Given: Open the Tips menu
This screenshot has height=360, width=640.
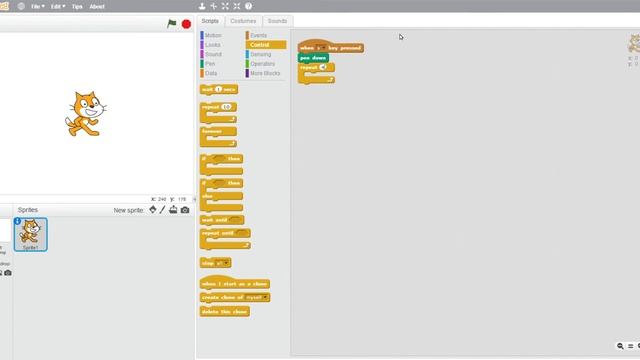Looking at the screenshot, I should [77, 7].
